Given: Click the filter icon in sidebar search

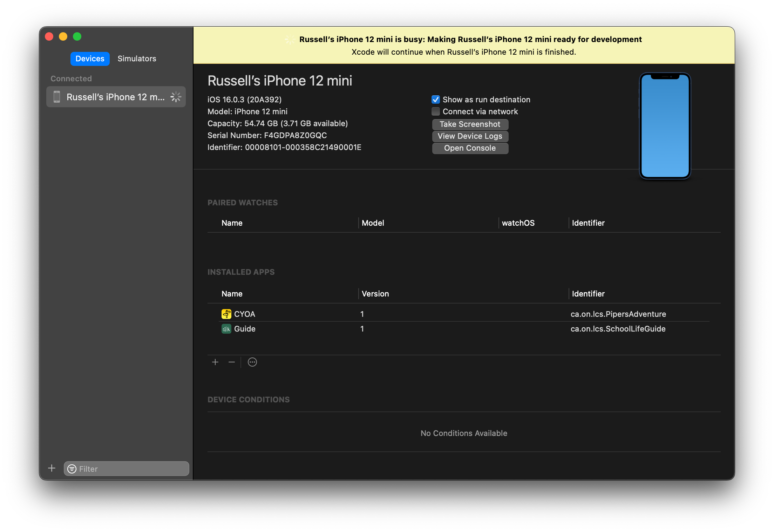Looking at the screenshot, I should (x=72, y=469).
